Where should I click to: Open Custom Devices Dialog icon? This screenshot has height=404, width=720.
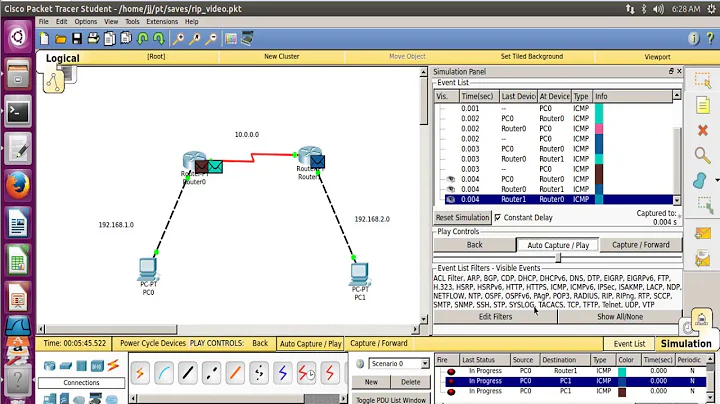click(247, 39)
